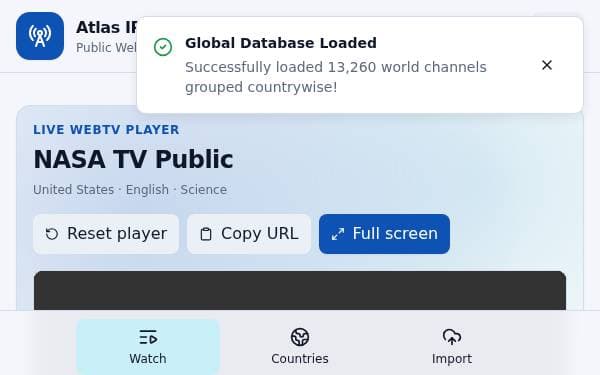600x375 pixels.
Task: Open the Countries tab
Action: (x=300, y=347)
